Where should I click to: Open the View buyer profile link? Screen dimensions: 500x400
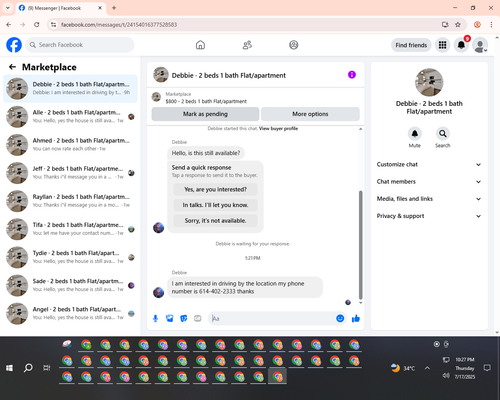tap(278, 129)
